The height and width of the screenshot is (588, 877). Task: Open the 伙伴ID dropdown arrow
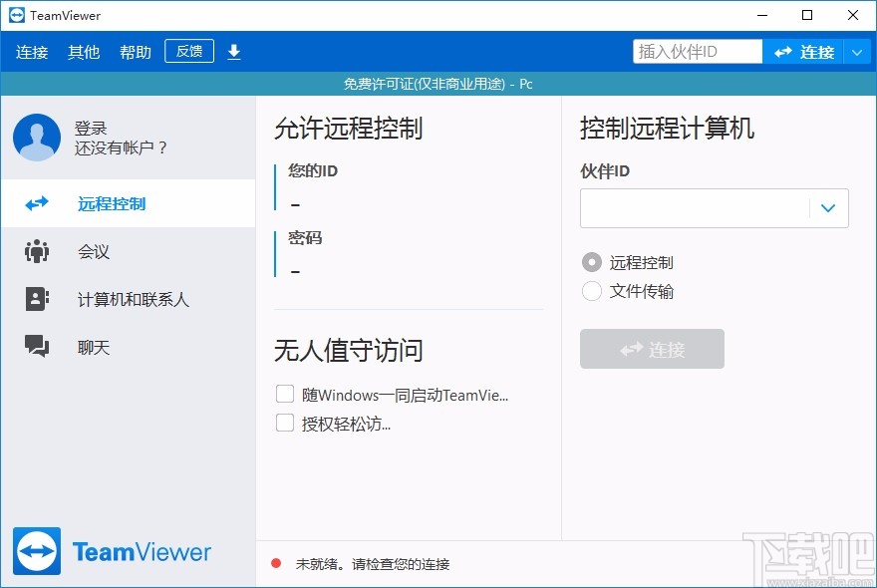point(828,208)
